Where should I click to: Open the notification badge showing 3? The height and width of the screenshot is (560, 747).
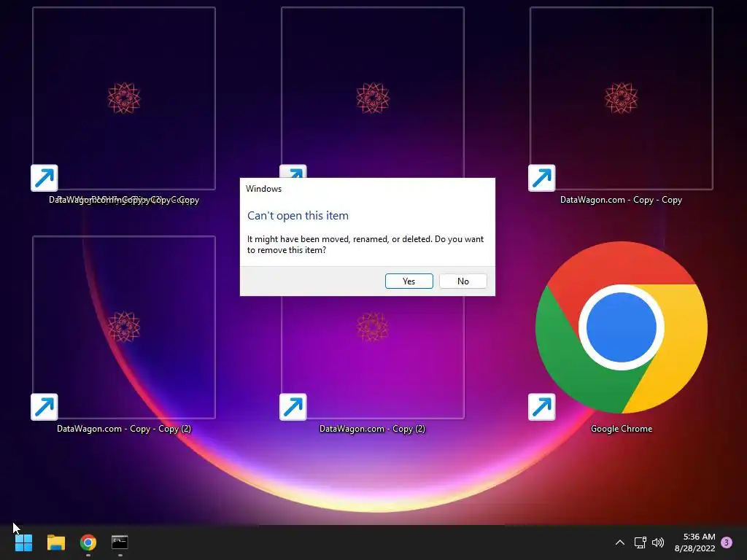point(727,542)
